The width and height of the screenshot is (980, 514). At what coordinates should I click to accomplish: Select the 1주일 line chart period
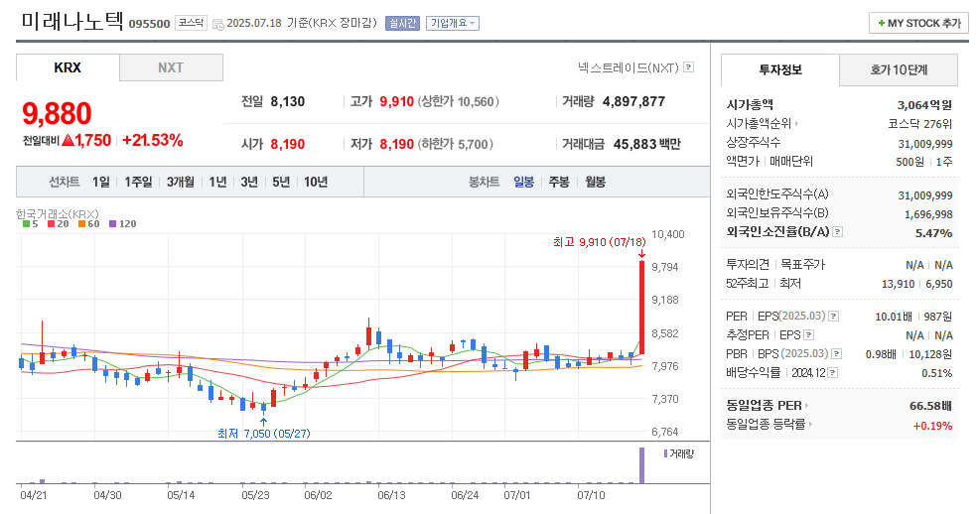138,182
